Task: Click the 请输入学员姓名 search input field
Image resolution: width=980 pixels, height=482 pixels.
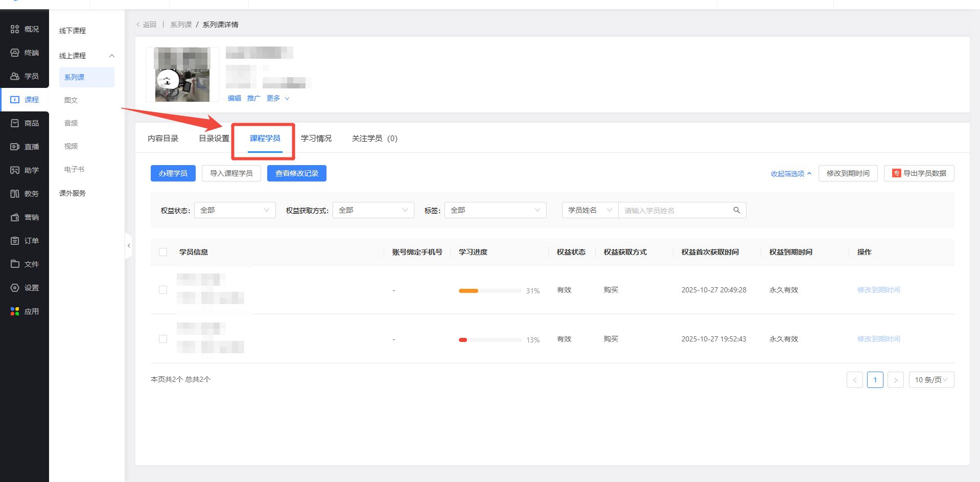Action: tap(674, 210)
